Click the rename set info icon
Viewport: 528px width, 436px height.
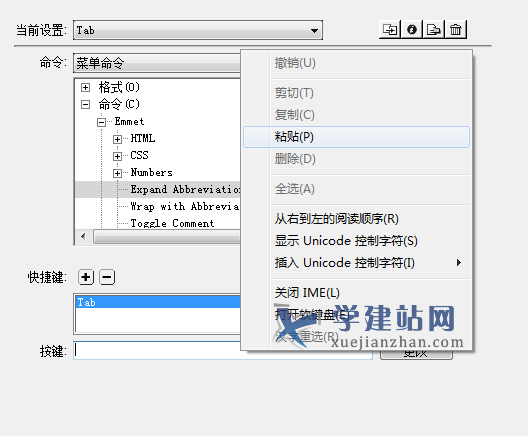point(412,30)
